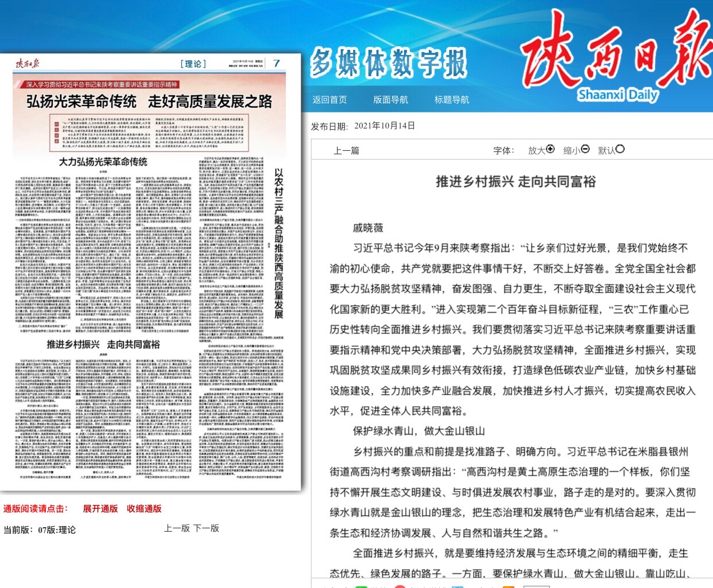Image resolution: width=713 pixels, height=588 pixels.
Task: Click the main headline 弘扬光荣革命传统 走好高质量发展之路
Action: 149,102
